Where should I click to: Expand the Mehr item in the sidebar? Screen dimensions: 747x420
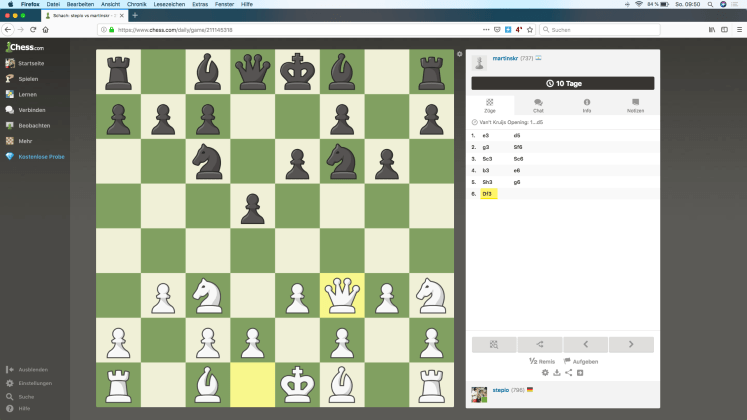[27, 141]
